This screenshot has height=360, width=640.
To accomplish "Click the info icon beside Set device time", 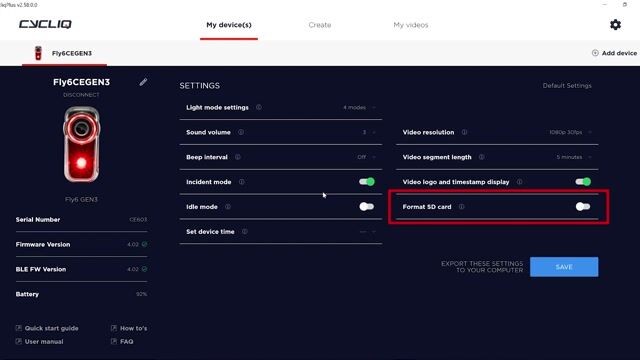I will tap(244, 231).
